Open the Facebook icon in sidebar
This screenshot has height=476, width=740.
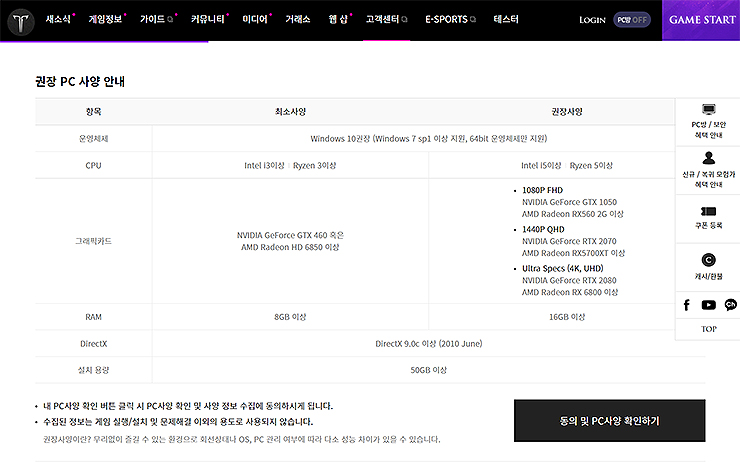coord(687,305)
